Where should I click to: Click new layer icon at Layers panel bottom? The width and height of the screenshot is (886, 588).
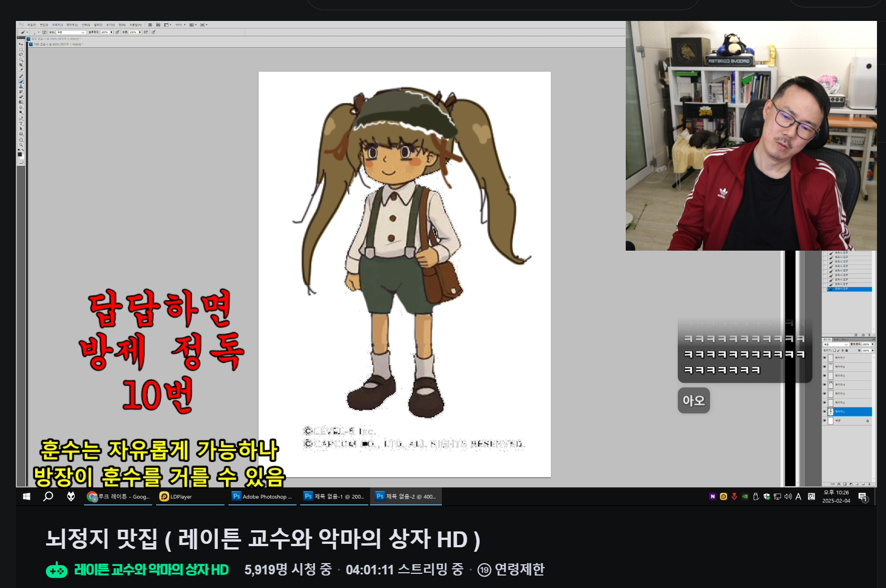pos(863,484)
